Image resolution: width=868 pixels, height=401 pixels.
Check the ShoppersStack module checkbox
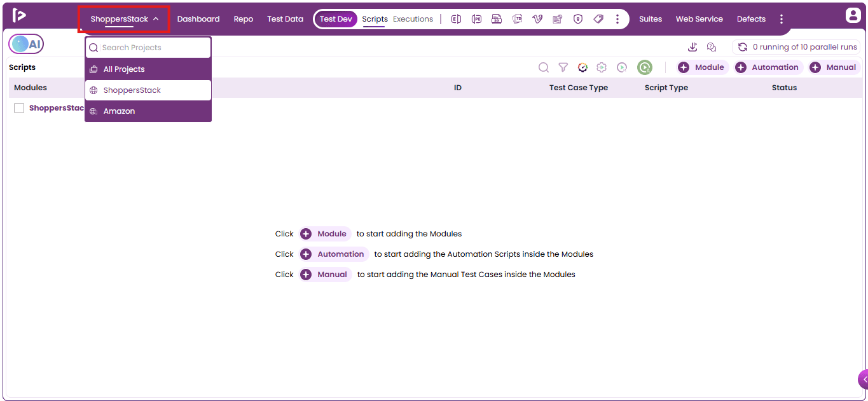click(19, 108)
